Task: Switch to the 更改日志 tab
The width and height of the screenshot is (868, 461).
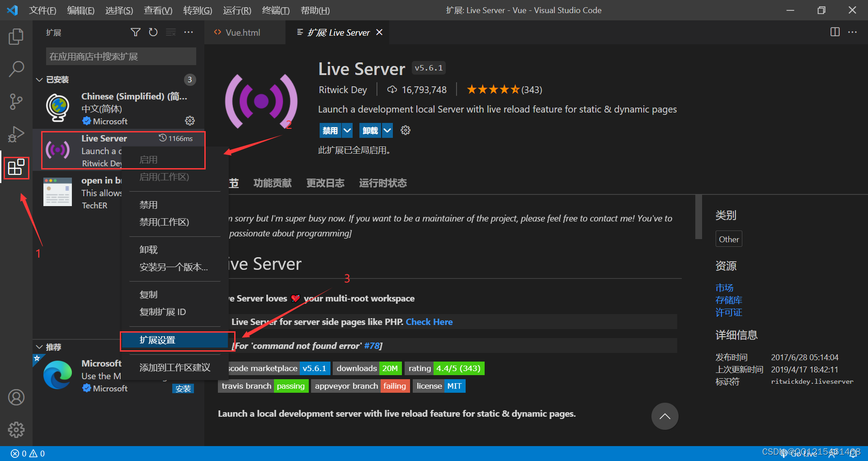Action: pos(325,183)
